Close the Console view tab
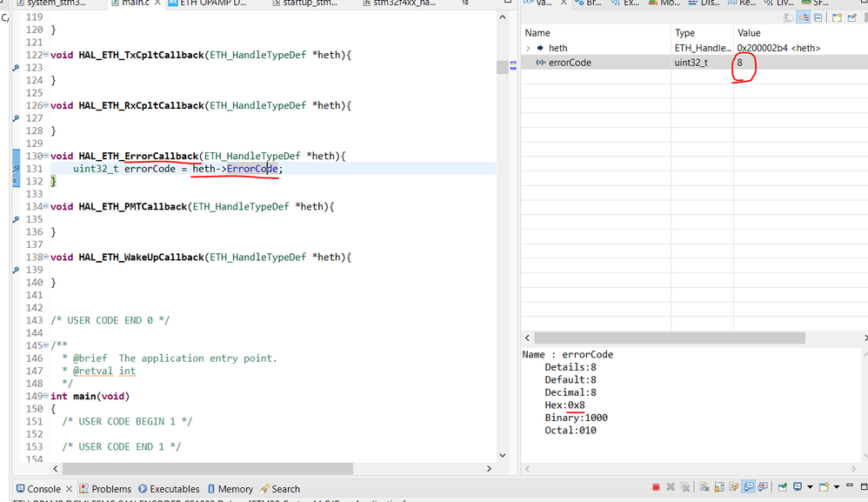Viewport: 868px width, 502px height. pyautogui.click(x=70, y=489)
